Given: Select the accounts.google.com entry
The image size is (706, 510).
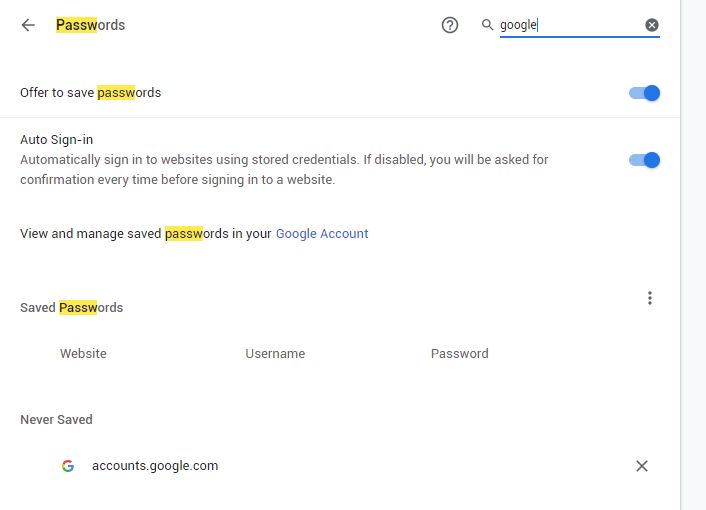Looking at the screenshot, I should tap(155, 465).
